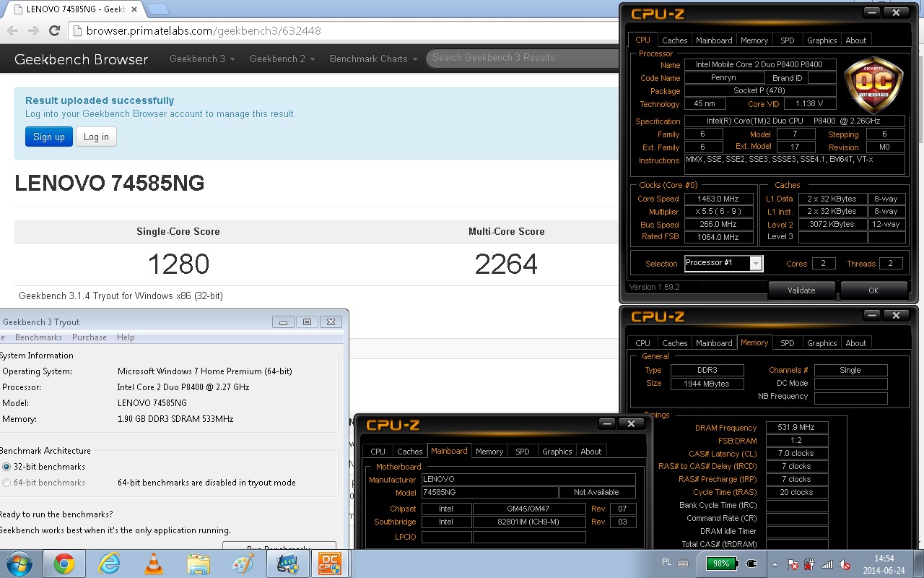Open Caches tab in CPU-Z Mainboard window
The height and width of the screenshot is (578, 924).
pos(409,452)
